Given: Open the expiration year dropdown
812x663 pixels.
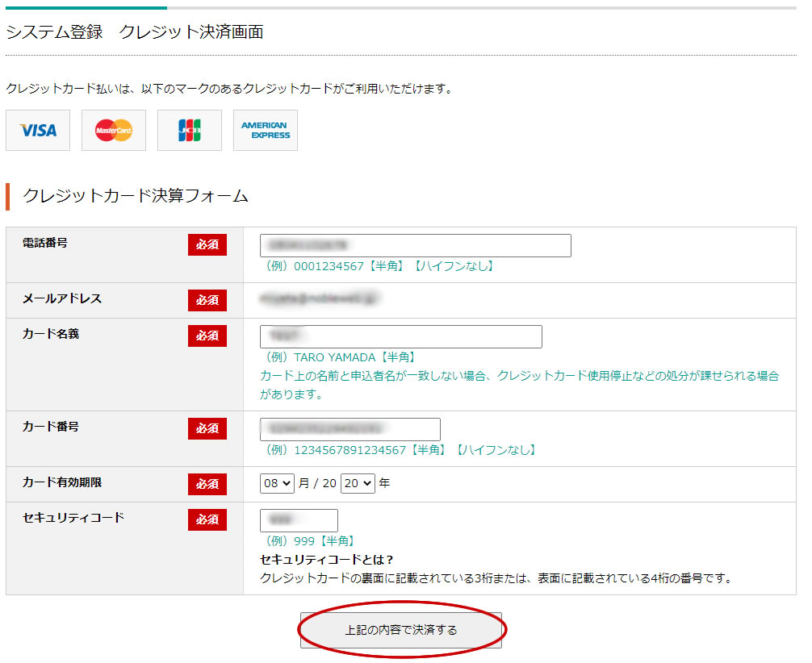Looking at the screenshot, I should [358, 483].
